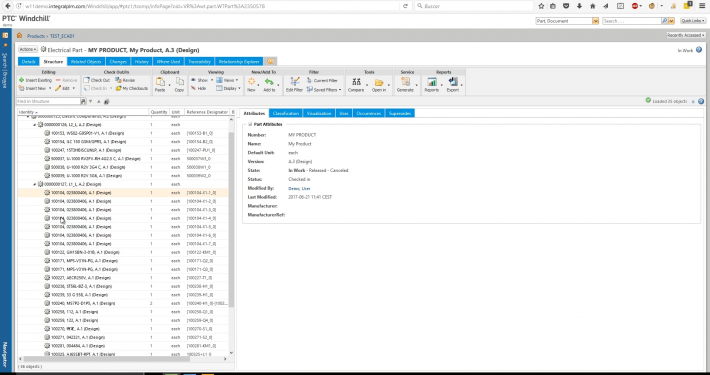
Task: Switch to the Traceability tab
Action: [x=199, y=62]
